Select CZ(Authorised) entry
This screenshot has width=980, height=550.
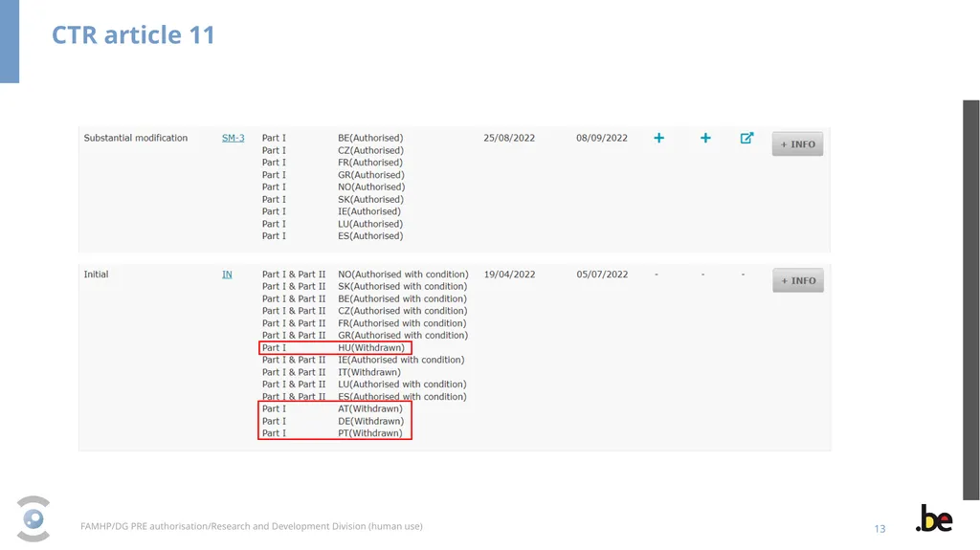[x=370, y=150]
